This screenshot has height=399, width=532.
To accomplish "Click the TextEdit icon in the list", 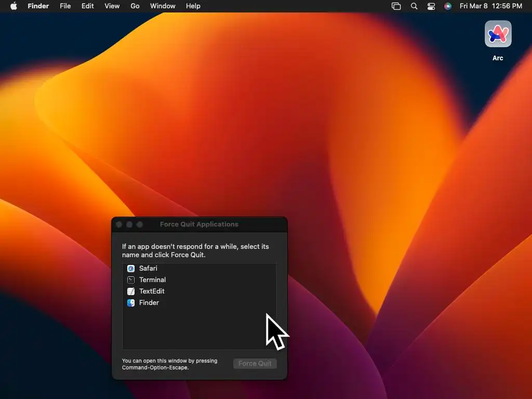I will [131, 291].
